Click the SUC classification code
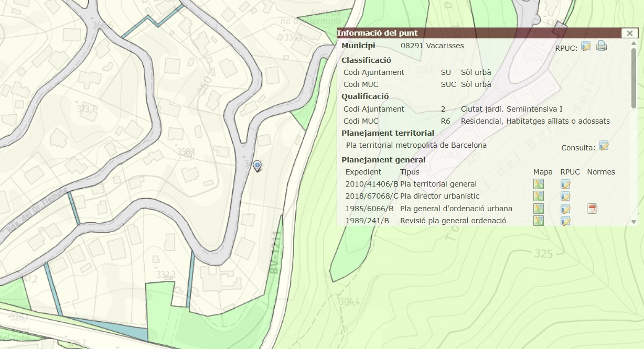This screenshot has width=644, height=349. click(448, 84)
